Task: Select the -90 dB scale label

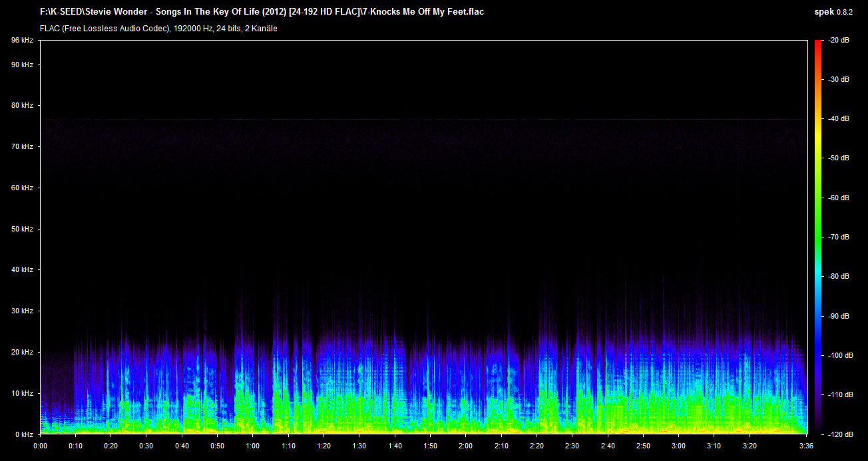Action: tap(838, 316)
